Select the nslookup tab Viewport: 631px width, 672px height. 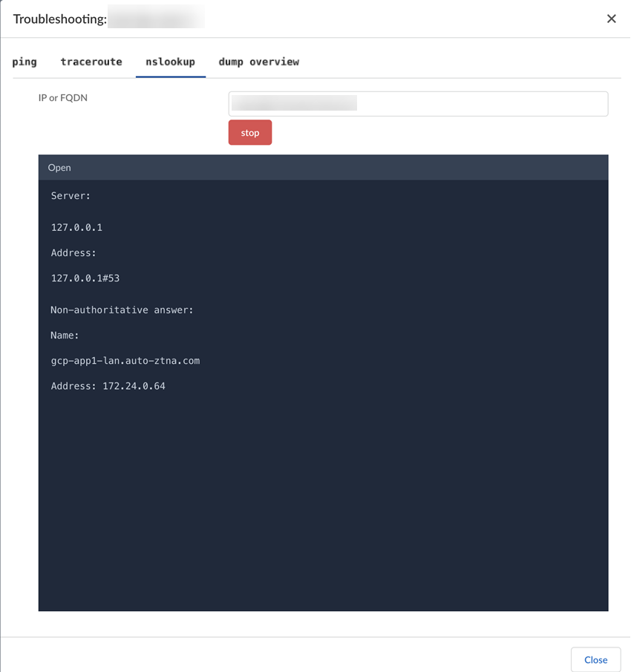coord(170,62)
